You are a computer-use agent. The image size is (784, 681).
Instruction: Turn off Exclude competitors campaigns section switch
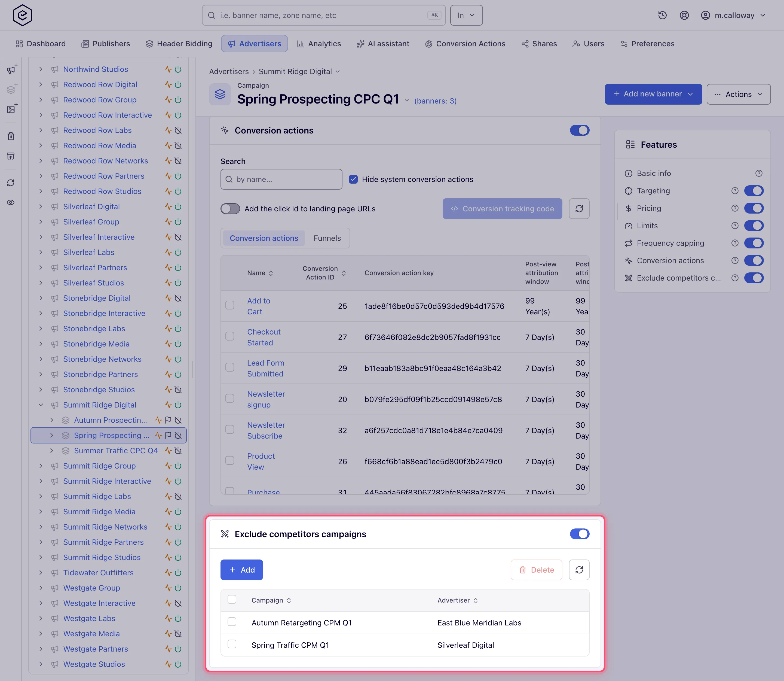[x=580, y=534]
